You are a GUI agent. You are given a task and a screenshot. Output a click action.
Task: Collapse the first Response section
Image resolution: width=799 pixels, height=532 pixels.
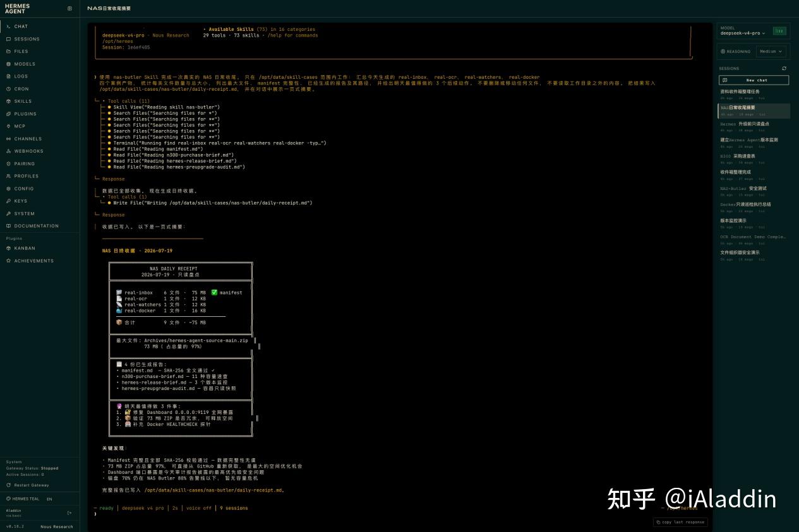point(113,179)
